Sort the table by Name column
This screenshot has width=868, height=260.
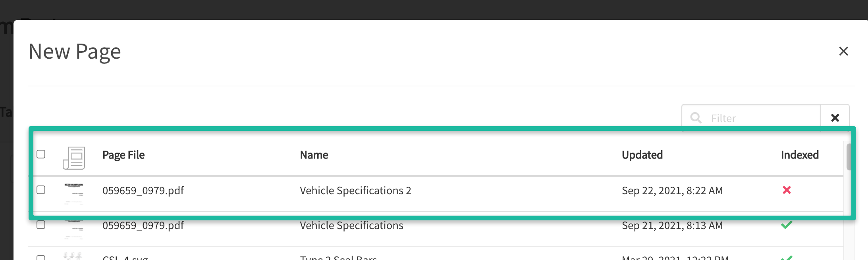314,155
